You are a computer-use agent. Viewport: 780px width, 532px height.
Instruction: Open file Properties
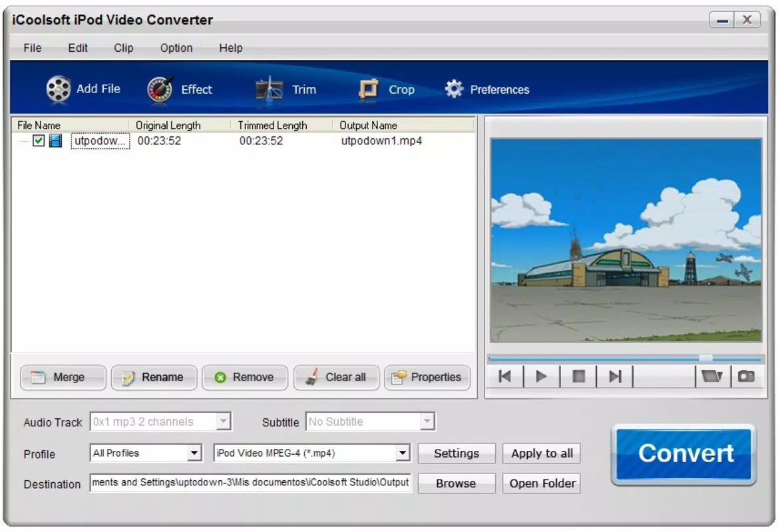pos(427,377)
